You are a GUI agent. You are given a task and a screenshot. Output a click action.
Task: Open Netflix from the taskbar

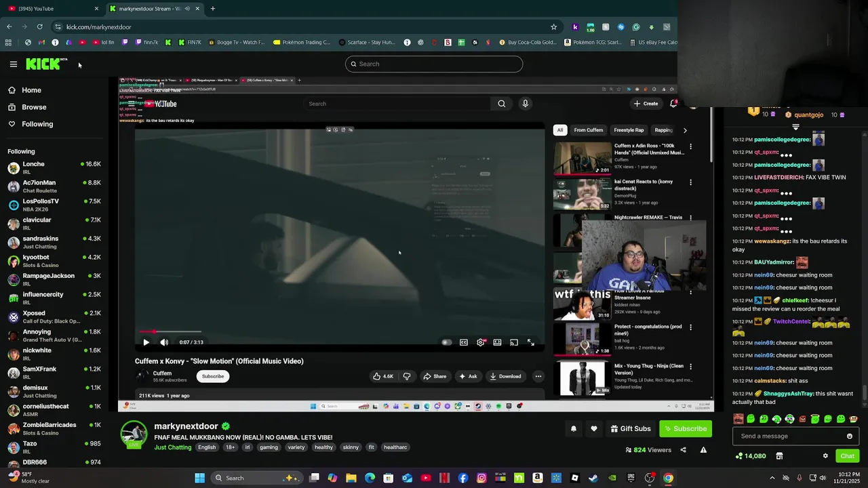click(445, 478)
